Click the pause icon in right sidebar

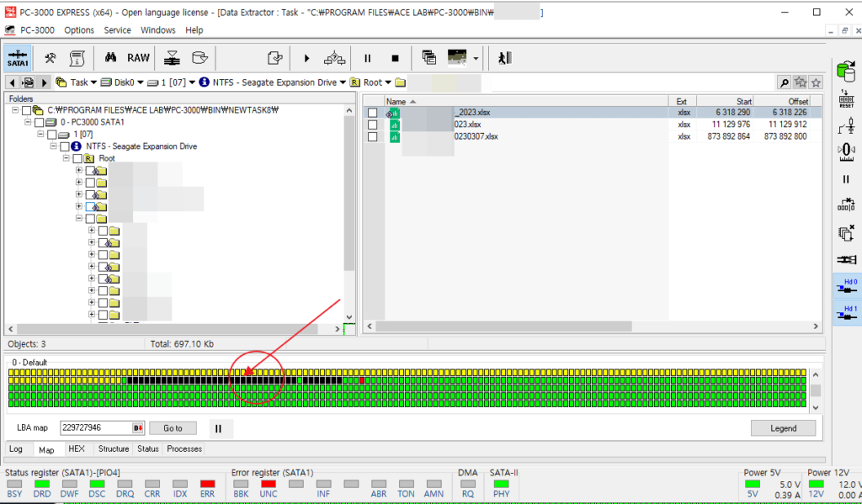click(846, 179)
